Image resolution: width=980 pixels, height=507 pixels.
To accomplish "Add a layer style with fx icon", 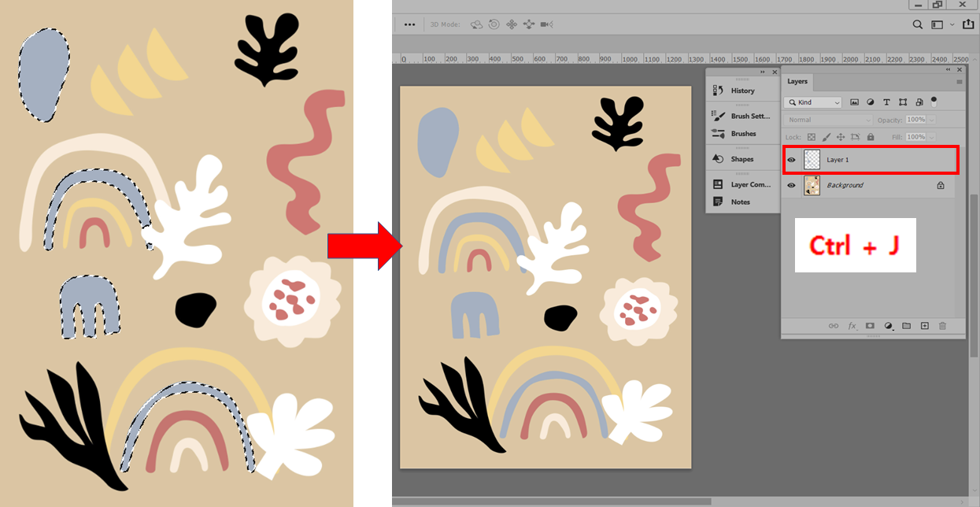I will (x=852, y=326).
